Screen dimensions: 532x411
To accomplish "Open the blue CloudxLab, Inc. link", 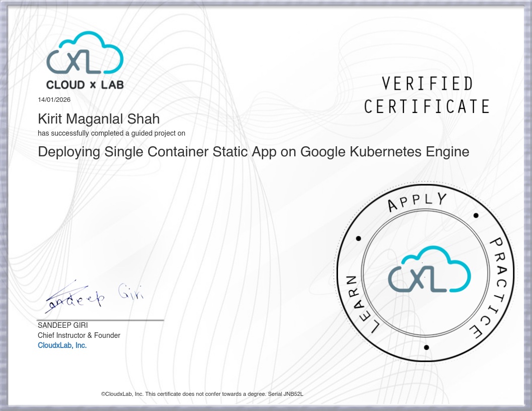I will point(62,345).
